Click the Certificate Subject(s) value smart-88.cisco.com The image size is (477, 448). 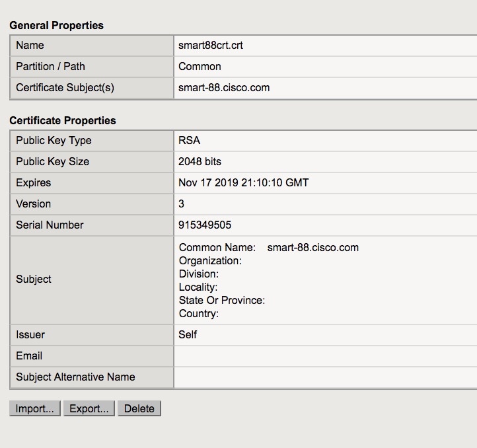click(x=224, y=88)
